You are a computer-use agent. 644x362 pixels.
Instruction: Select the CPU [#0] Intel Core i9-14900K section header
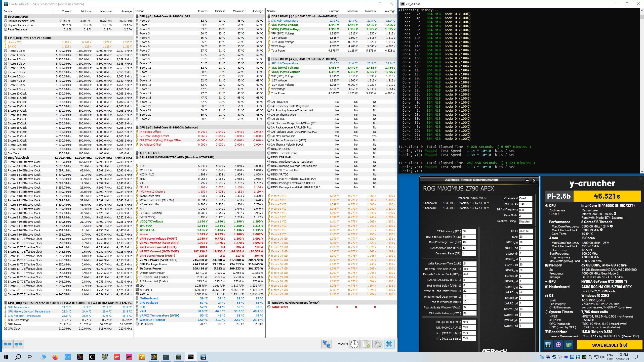(30, 38)
